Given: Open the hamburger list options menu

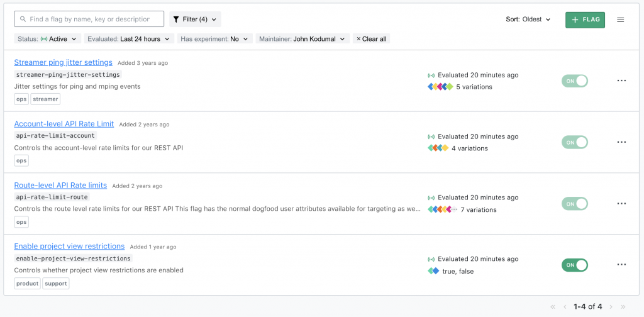Looking at the screenshot, I should (x=620, y=19).
